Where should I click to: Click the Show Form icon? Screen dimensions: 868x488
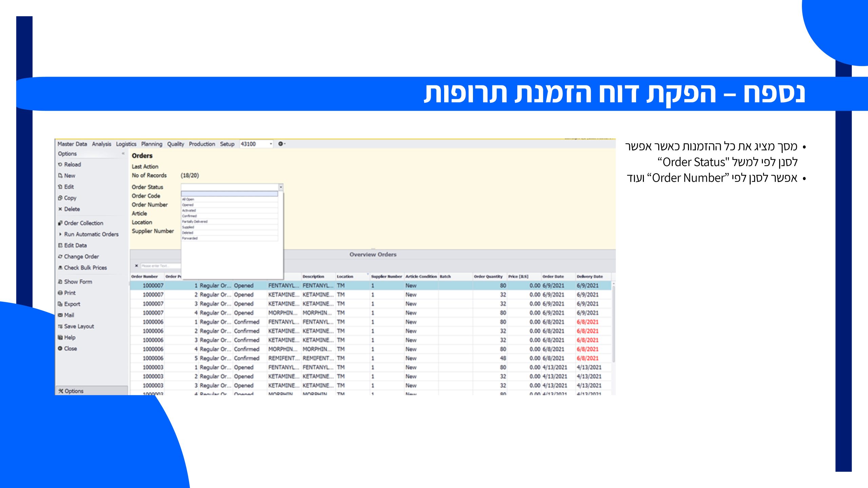point(60,282)
